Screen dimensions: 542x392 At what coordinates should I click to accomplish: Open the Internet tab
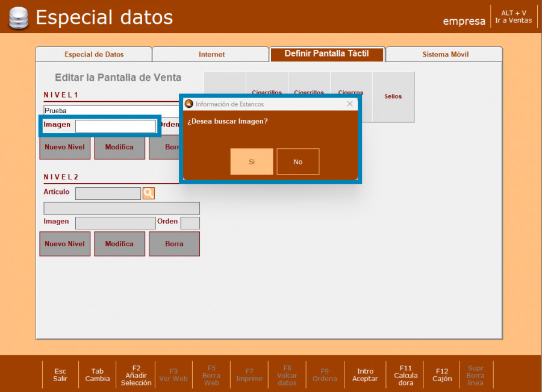(211, 55)
